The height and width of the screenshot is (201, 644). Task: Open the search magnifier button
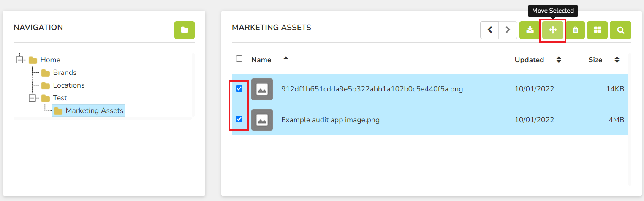tap(621, 30)
